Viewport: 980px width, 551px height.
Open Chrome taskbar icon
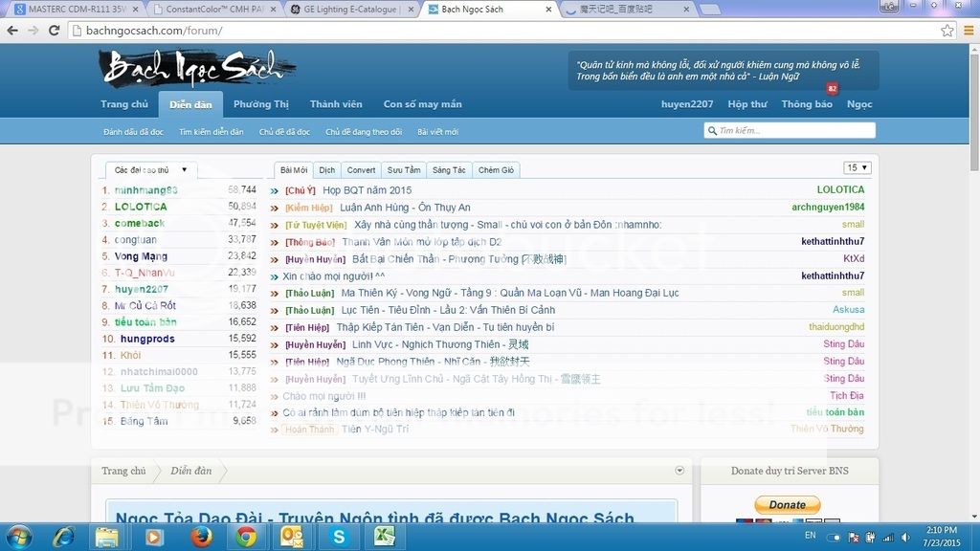tap(246, 538)
